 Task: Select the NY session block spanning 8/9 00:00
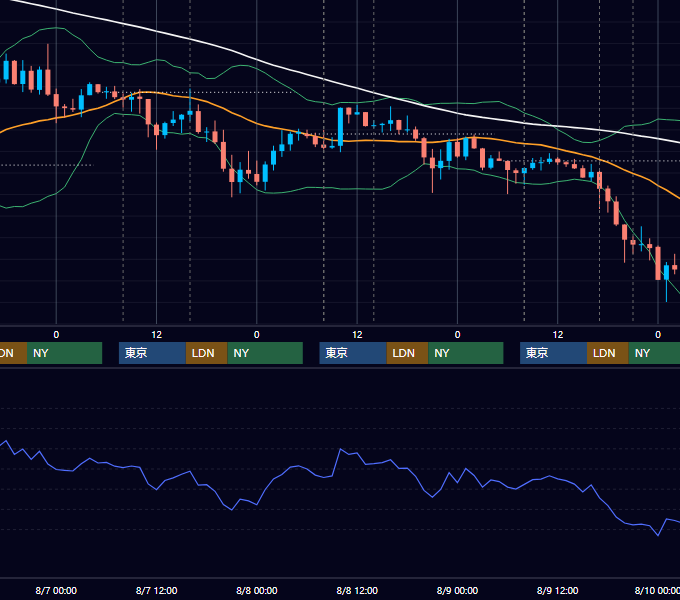point(466,353)
